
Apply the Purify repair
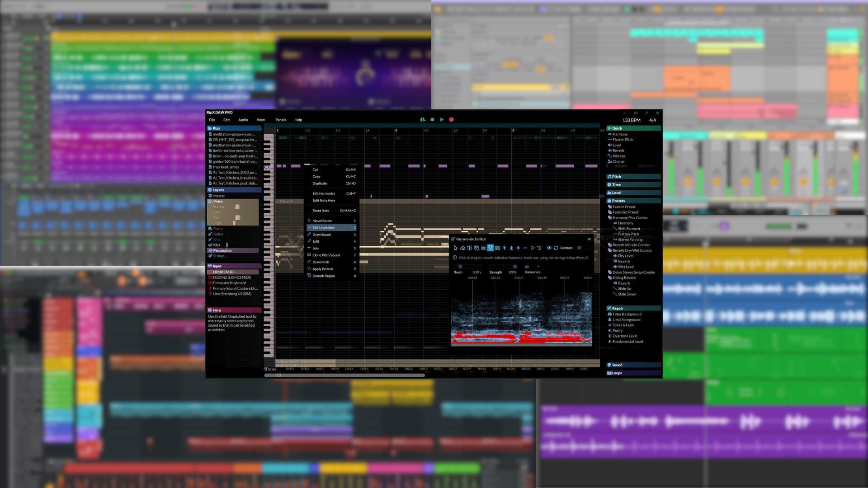615,331
